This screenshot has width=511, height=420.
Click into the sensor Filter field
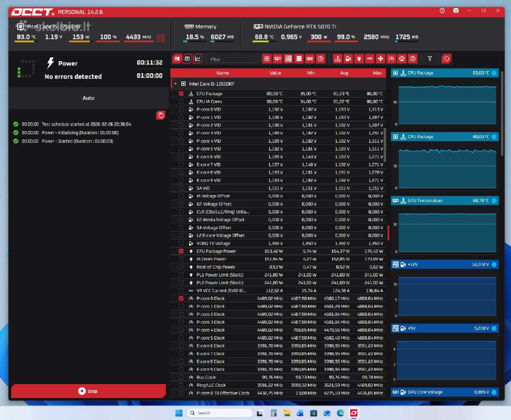click(232, 59)
